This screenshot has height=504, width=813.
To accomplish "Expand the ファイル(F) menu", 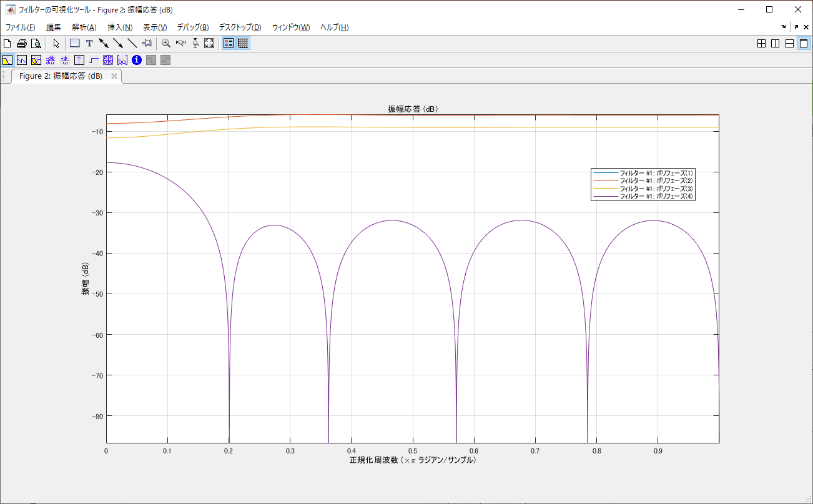I will click(x=21, y=27).
